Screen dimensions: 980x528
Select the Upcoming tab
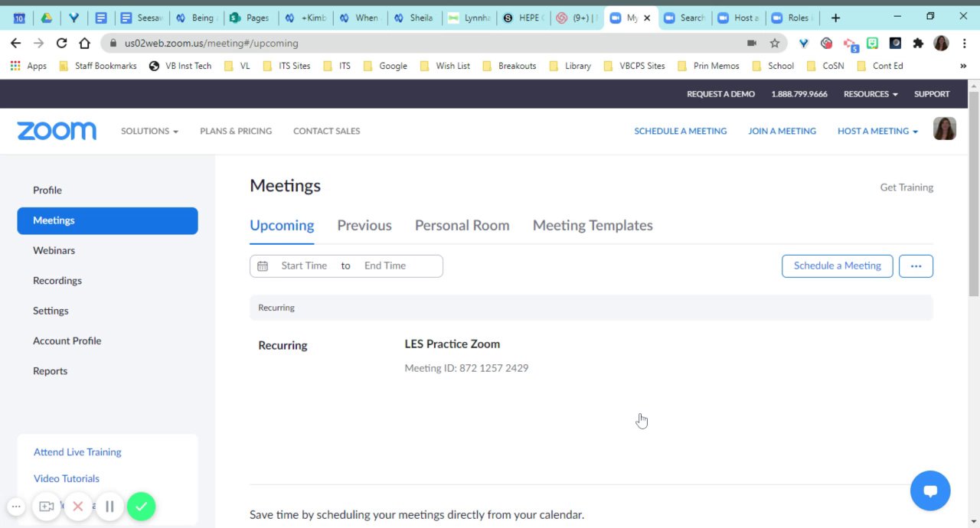click(282, 226)
